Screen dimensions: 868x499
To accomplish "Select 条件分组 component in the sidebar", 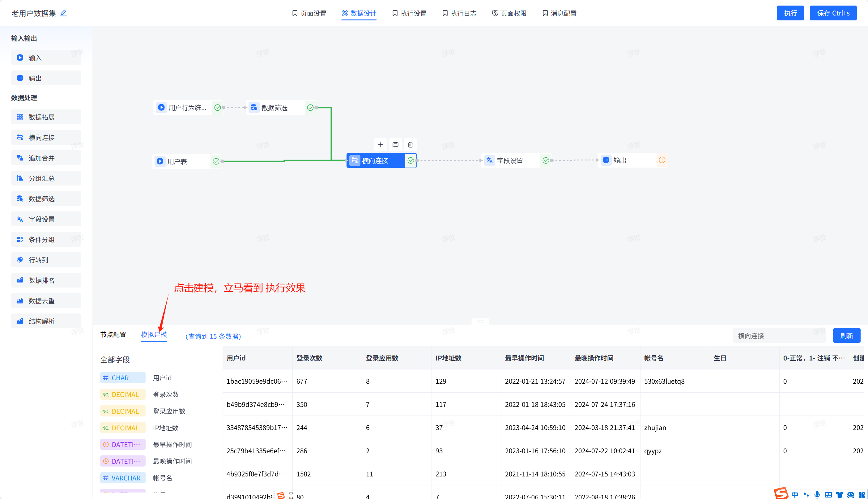I will point(46,240).
